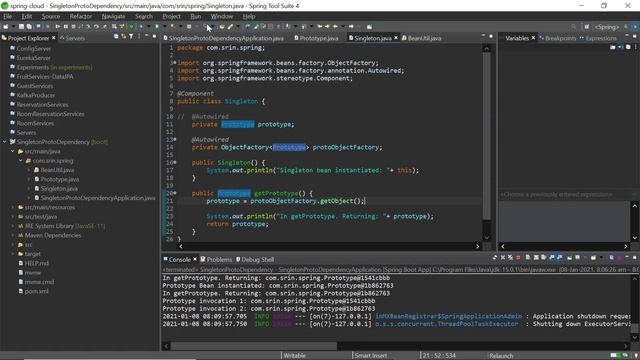Click the Clear Console icon
The height and width of the screenshot is (360, 640).
click(x=528, y=258)
